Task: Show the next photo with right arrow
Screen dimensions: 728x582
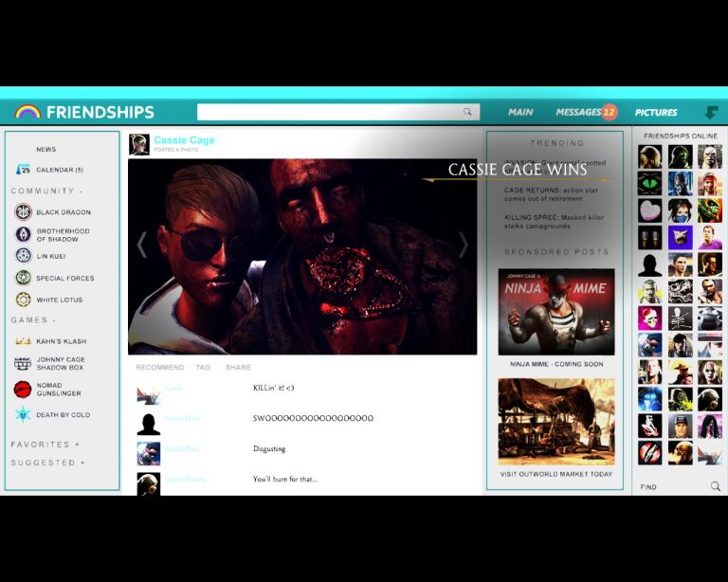Action: point(464,245)
